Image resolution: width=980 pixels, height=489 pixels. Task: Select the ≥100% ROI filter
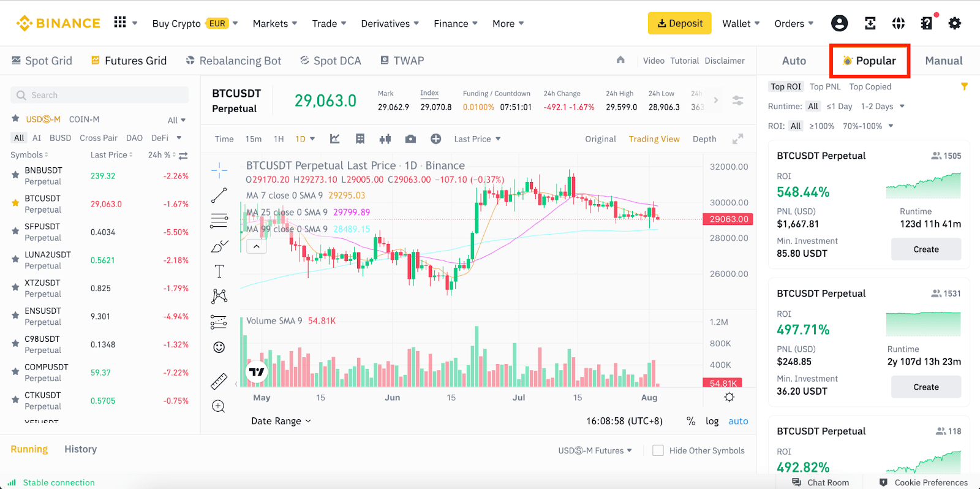821,126
